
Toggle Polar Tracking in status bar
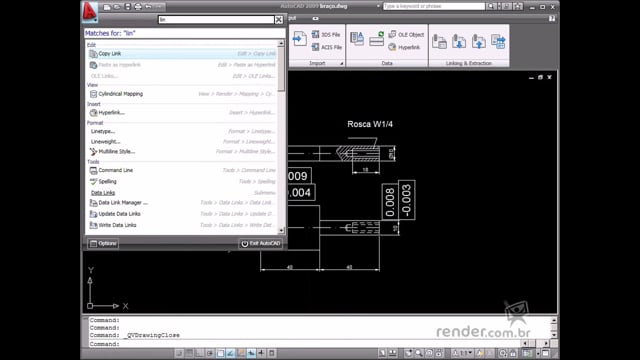tap(210, 353)
